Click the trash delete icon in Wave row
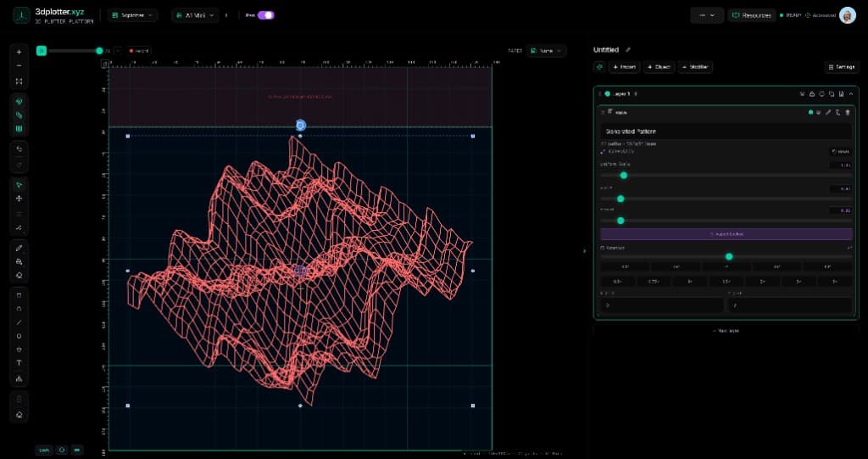The width and height of the screenshot is (868, 459). [x=847, y=113]
